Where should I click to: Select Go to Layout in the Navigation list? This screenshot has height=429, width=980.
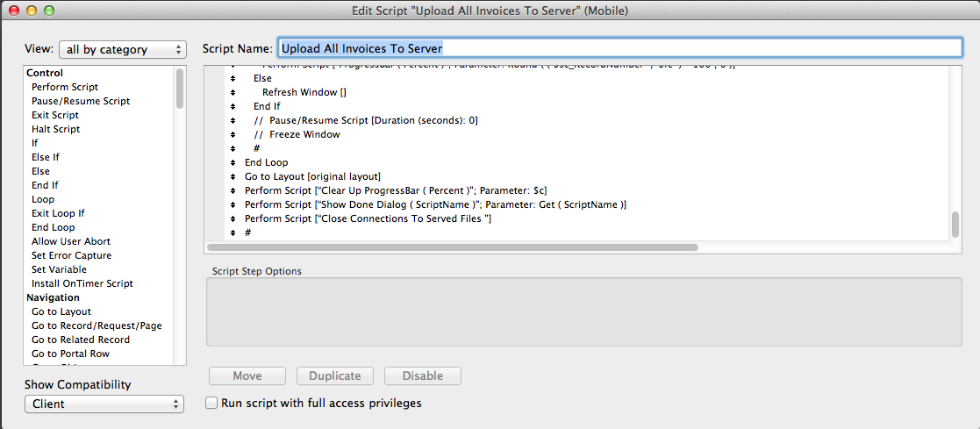[x=61, y=311]
